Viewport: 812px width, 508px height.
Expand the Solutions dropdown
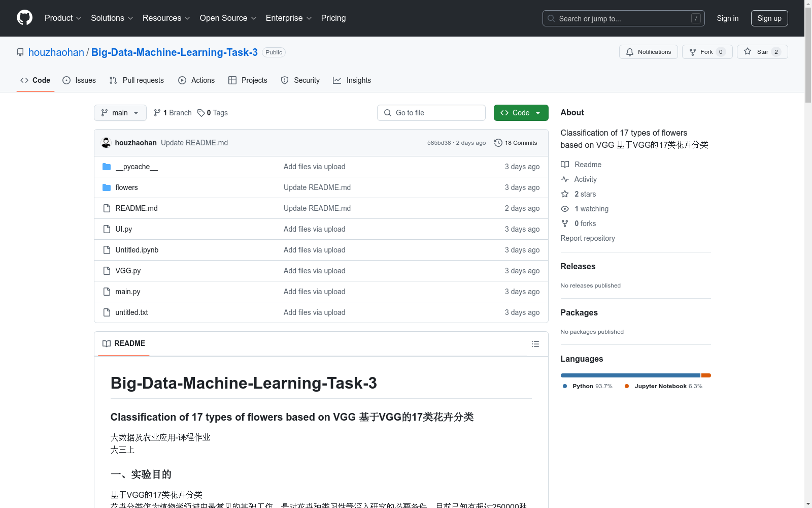(112, 18)
